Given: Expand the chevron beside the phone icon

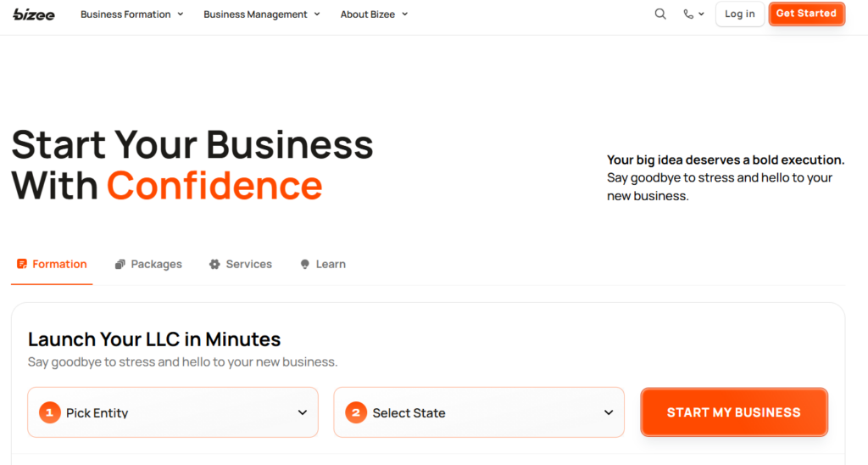Looking at the screenshot, I should [x=702, y=14].
